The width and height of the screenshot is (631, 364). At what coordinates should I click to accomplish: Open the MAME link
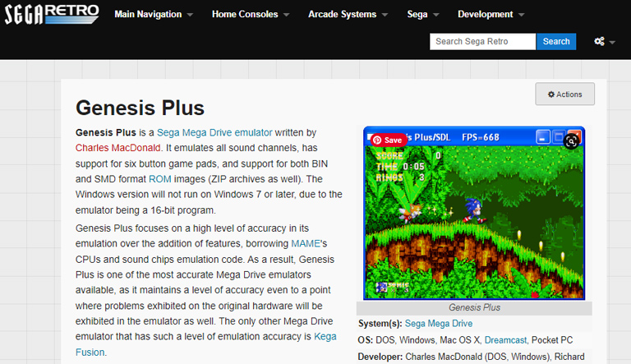(x=306, y=243)
